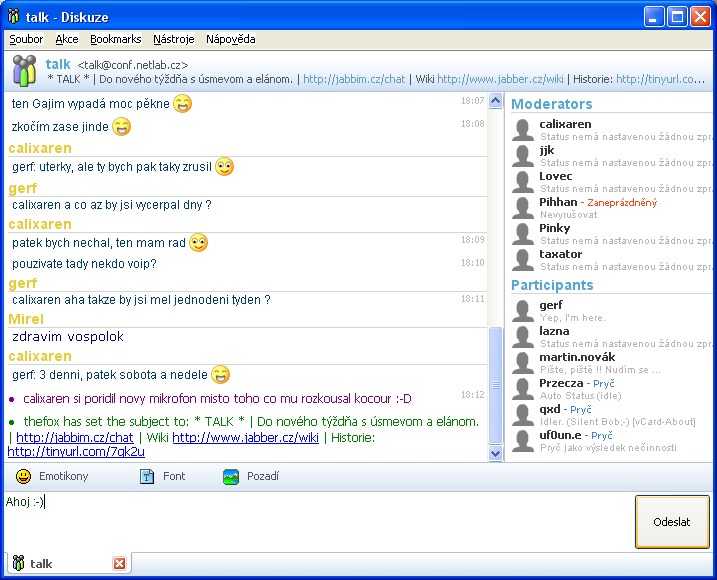Click the talk room avatar icon in header
This screenshot has height=580, width=717.
click(x=25, y=71)
